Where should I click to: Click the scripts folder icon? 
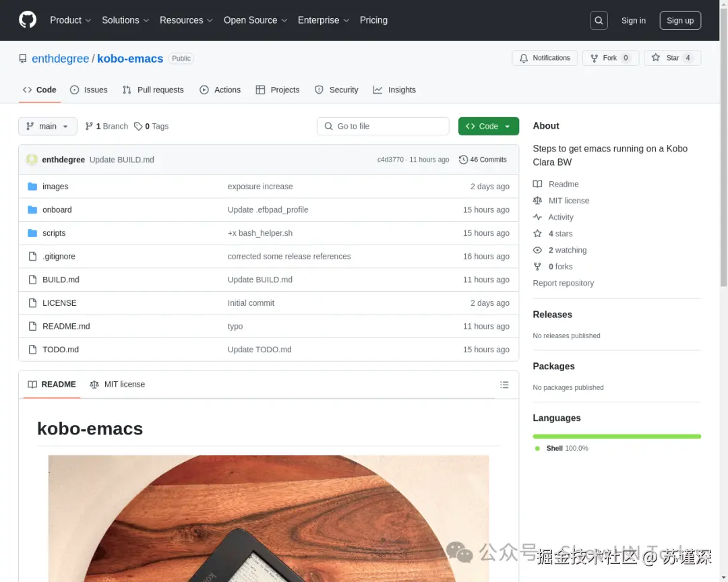pos(32,233)
